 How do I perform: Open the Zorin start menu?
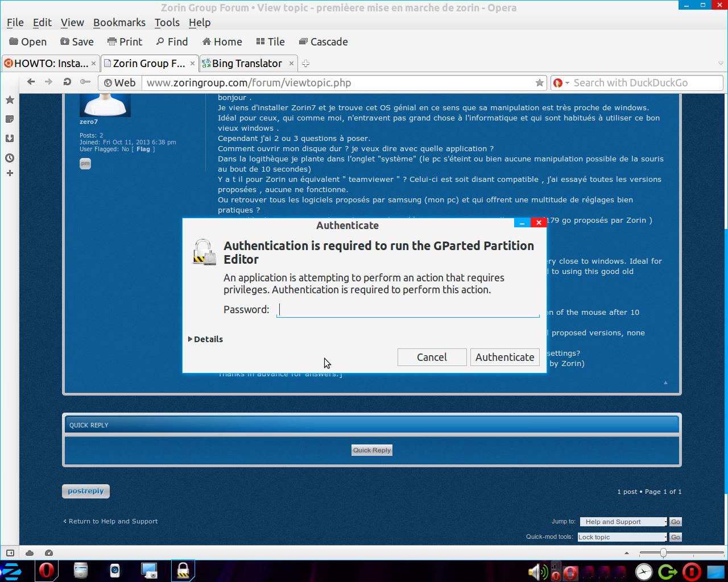click(11, 571)
